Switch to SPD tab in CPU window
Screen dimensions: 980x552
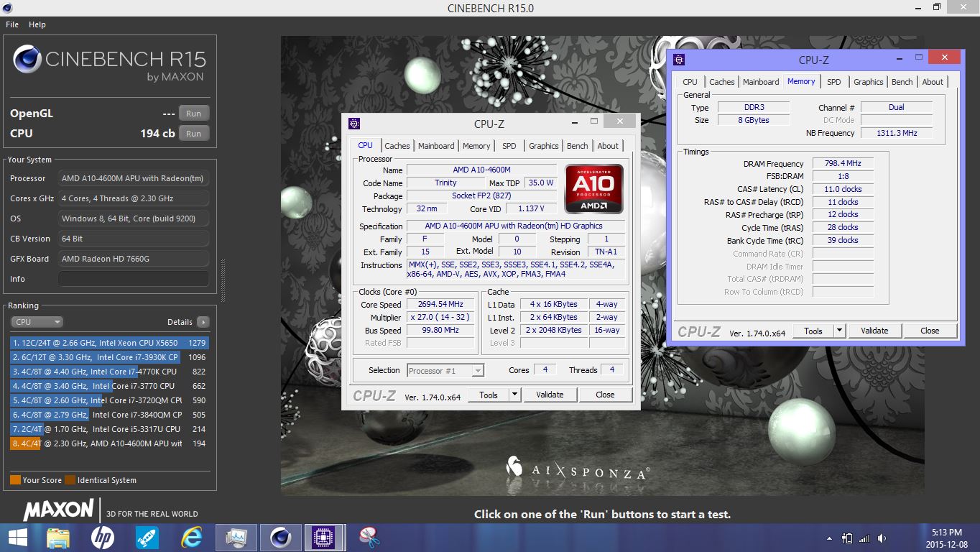click(x=509, y=146)
